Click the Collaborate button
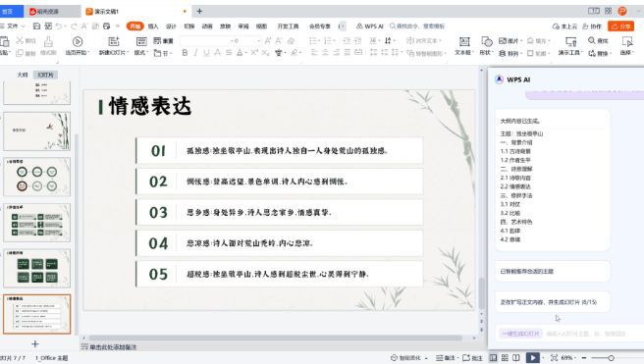Screen dimensions: 644x364 [x=592, y=26]
